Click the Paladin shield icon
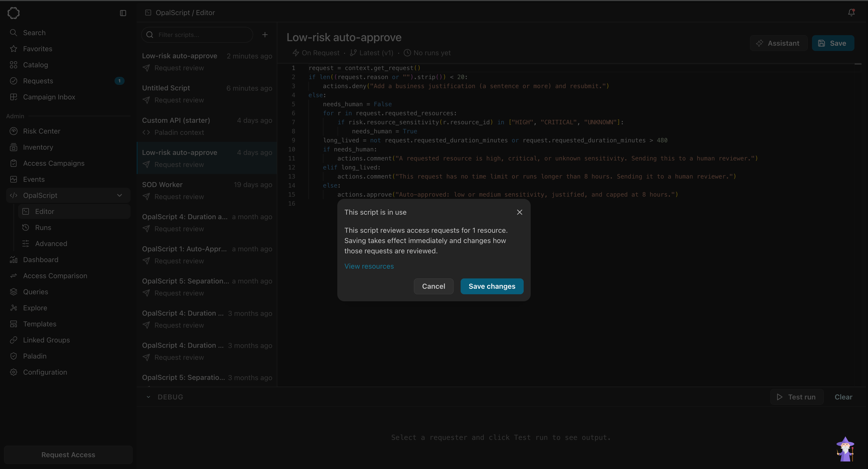This screenshot has width=868, height=469. (x=14, y=356)
